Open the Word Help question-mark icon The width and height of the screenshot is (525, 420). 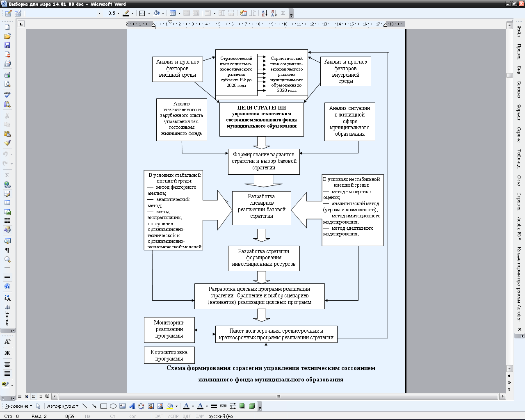[7, 286]
